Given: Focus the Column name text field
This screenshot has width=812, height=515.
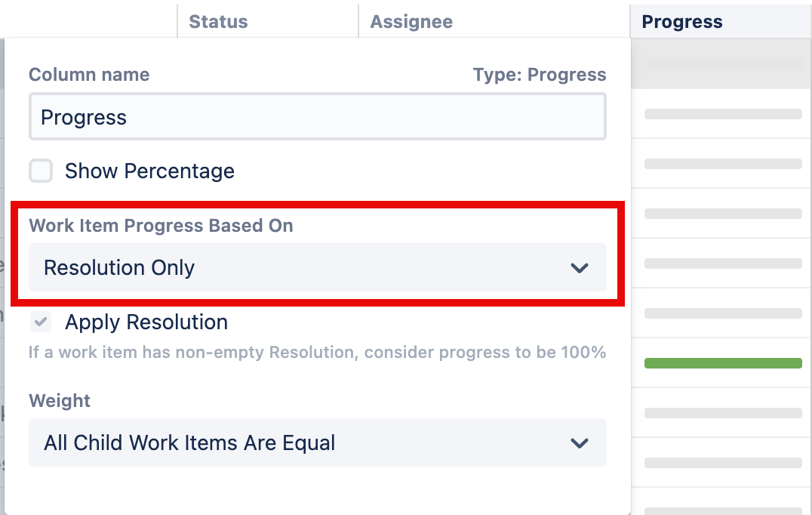Looking at the screenshot, I should (317, 118).
